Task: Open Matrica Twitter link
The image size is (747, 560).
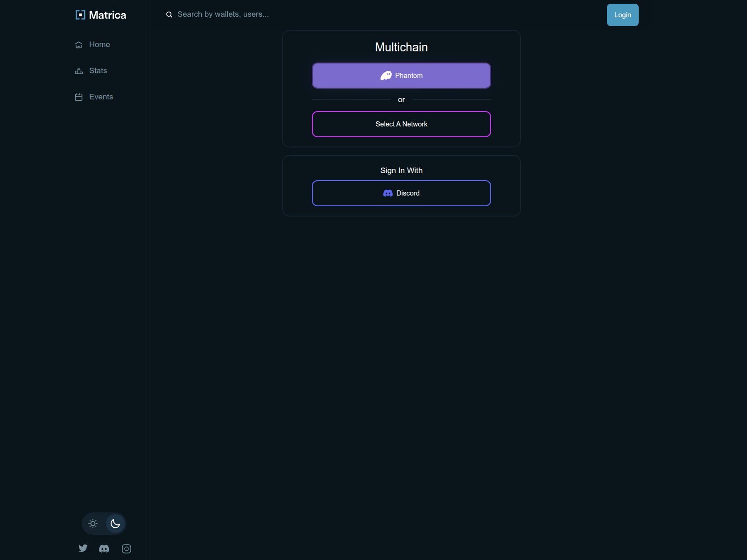Action: click(83, 548)
